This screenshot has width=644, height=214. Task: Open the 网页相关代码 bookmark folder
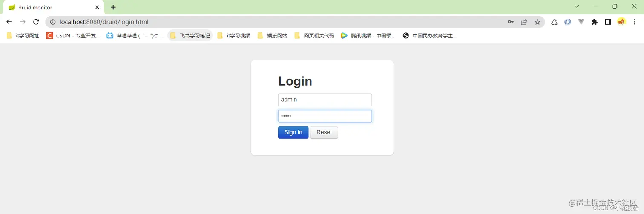pyautogui.click(x=314, y=36)
